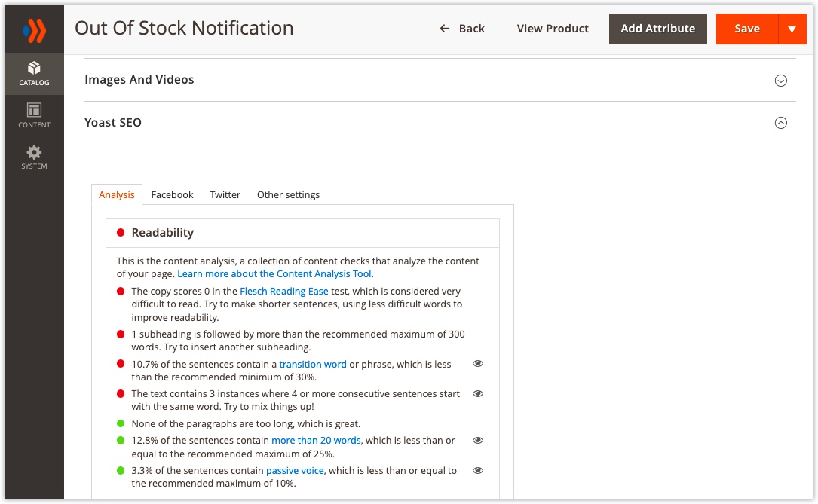Open the Save button dropdown arrow
This screenshot has width=818, height=504.
792,29
